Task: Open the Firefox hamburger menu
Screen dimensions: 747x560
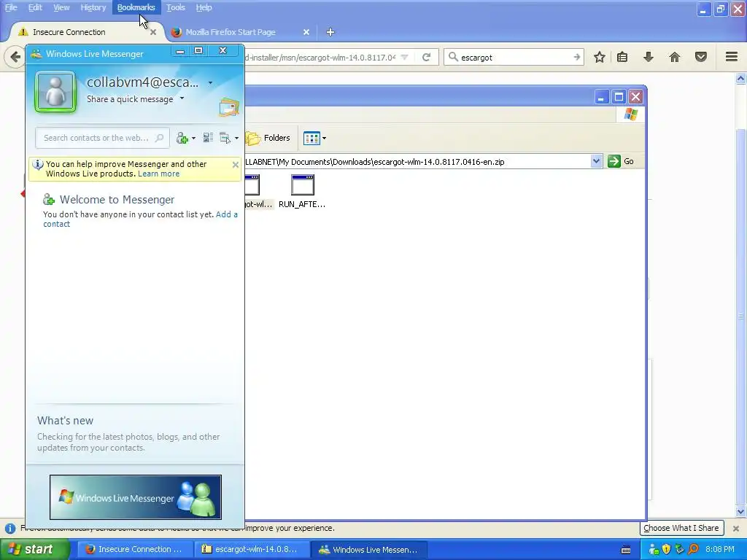Action: pyautogui.click(x=732, y=57)
